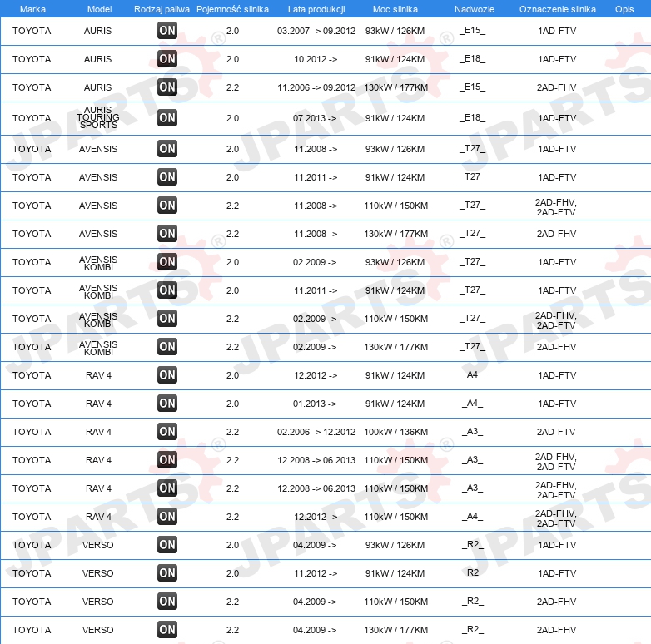The image size is (651, 644).
Task: Click the ON badge for Auris Touring Sports
Action: tap(167, 118)
